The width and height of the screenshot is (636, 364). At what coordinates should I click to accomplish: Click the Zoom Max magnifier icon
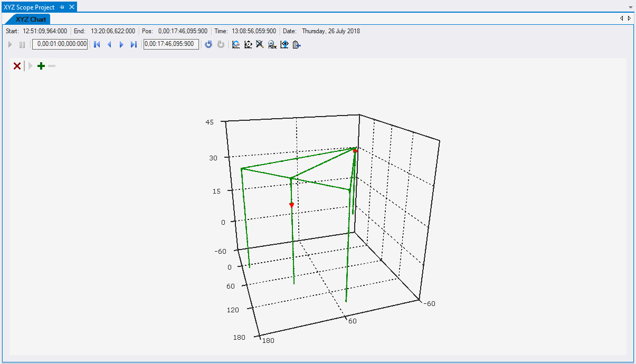272,45
